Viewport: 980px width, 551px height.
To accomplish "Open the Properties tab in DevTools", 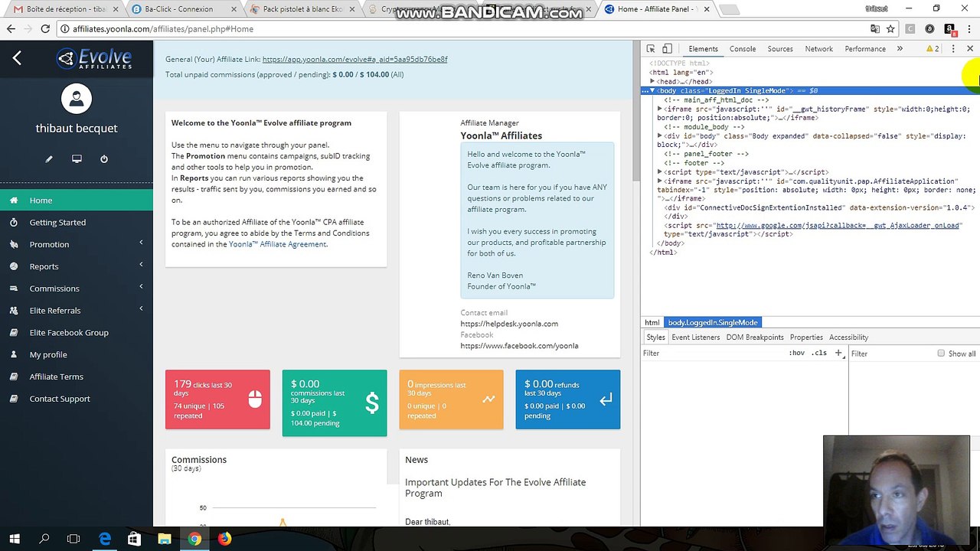I will (806, 337).
